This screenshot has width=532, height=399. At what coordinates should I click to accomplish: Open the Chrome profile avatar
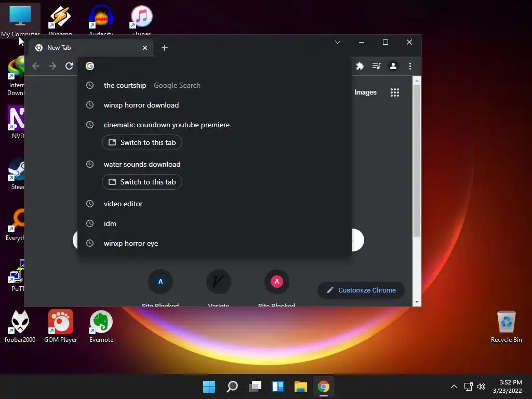[x=393, y=66]
